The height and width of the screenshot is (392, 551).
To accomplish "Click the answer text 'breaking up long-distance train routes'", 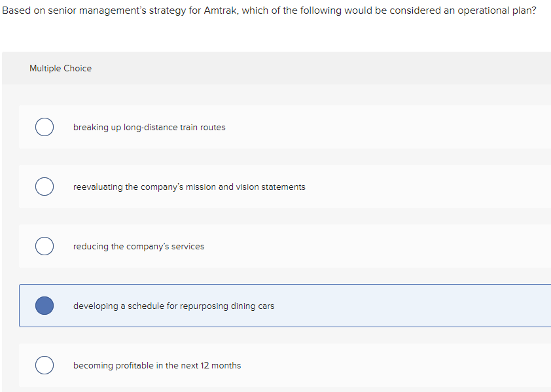I will (x=149, y=127).
